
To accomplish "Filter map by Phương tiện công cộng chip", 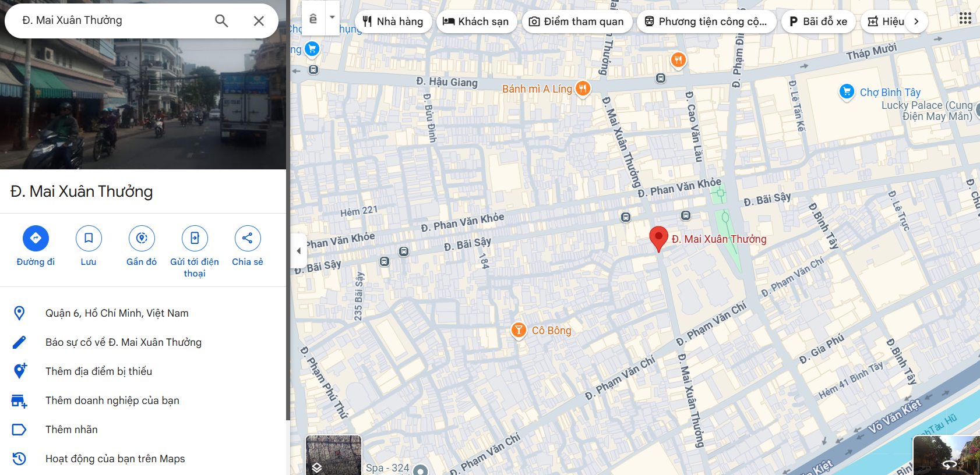I will click(706, 22).
